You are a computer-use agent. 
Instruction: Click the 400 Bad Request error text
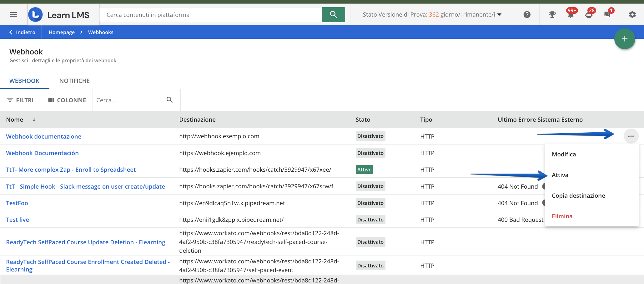click(x=521, y=220)
